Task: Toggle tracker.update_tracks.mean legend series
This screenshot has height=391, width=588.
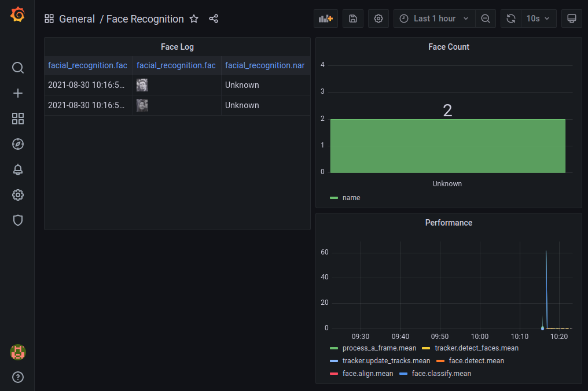Action: (386, 361)
